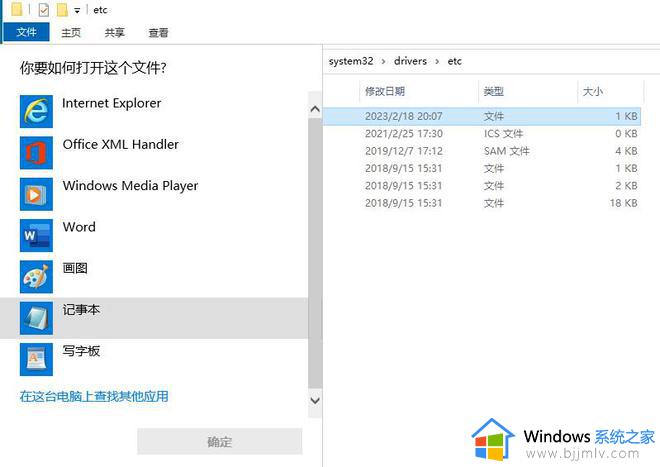660x467 pixels.
Task: Click etc in the address bar
Action: click(455, 61)
